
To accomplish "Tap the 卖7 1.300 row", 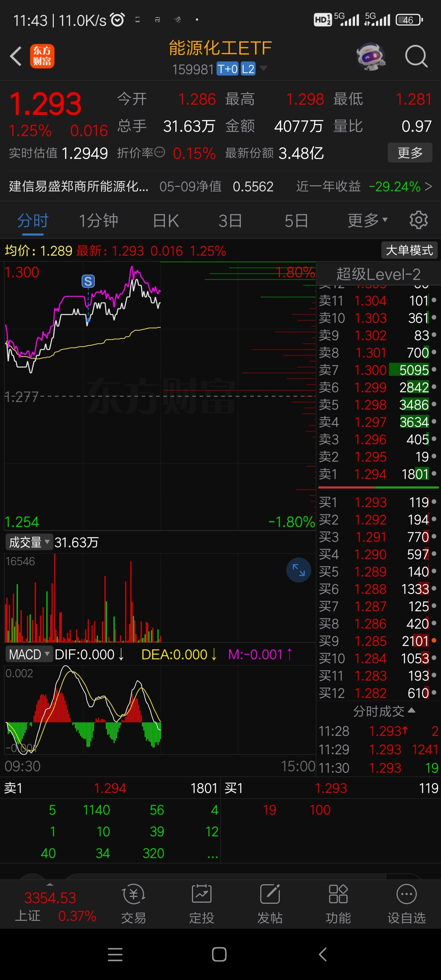I will pos(378,370).
